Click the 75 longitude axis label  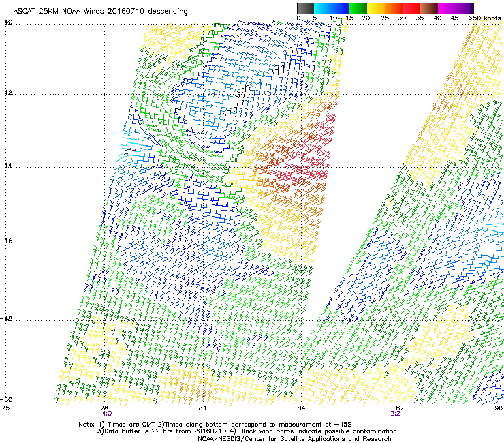point(5,408)
